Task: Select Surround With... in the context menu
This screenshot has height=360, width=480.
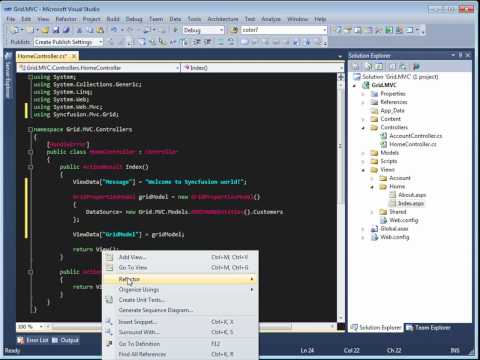Action: click(180, 332)
